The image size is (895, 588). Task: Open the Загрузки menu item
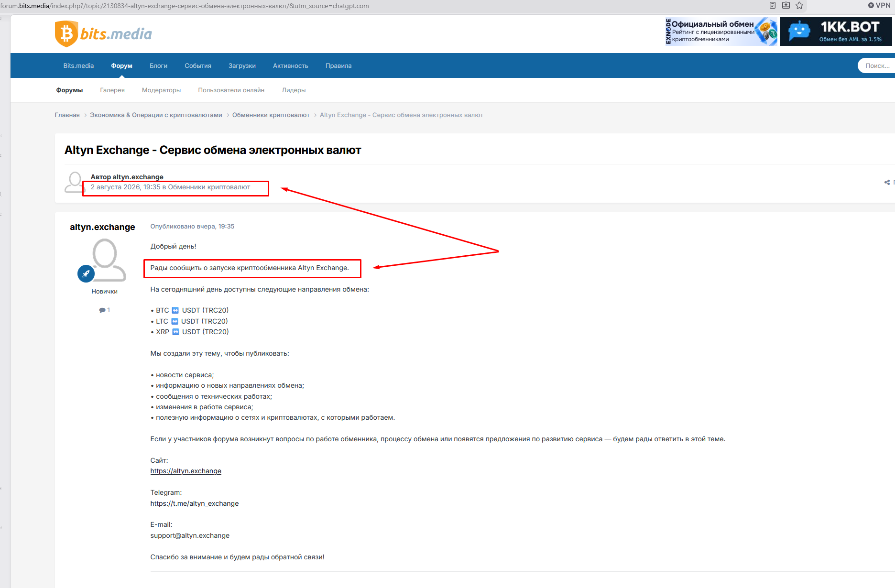242,66
